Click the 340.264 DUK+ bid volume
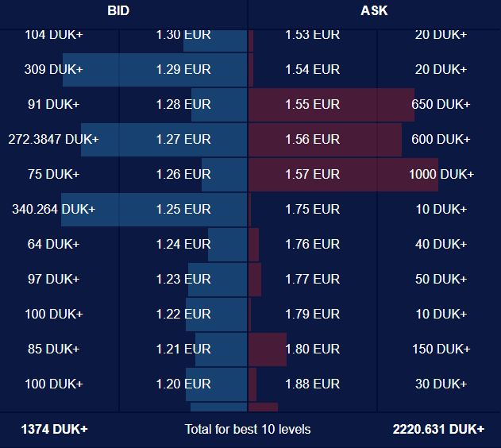The width and height of the screenshot is (501, 448). (x=54, y=209)
